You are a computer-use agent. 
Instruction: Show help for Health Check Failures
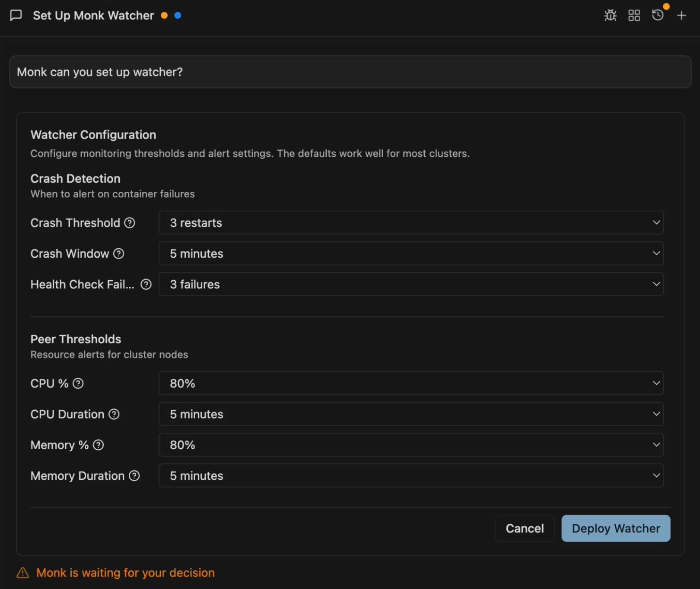click(146, 284)
